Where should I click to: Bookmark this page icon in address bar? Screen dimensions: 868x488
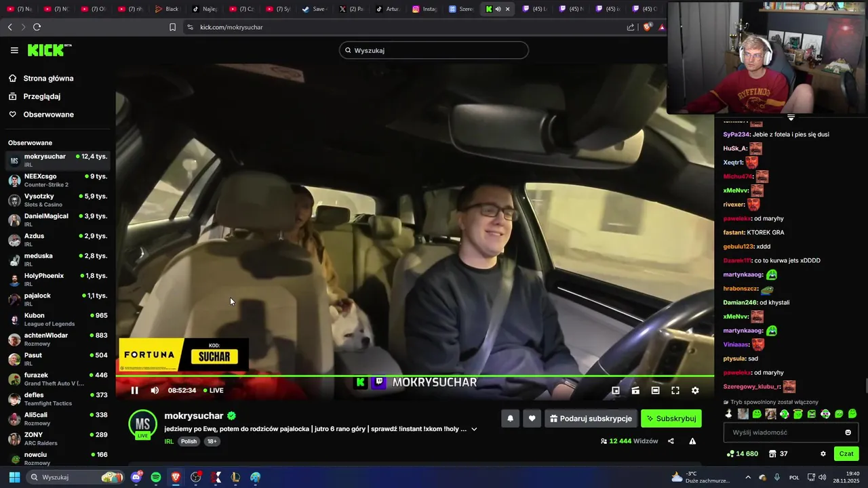tap(172, 27)
